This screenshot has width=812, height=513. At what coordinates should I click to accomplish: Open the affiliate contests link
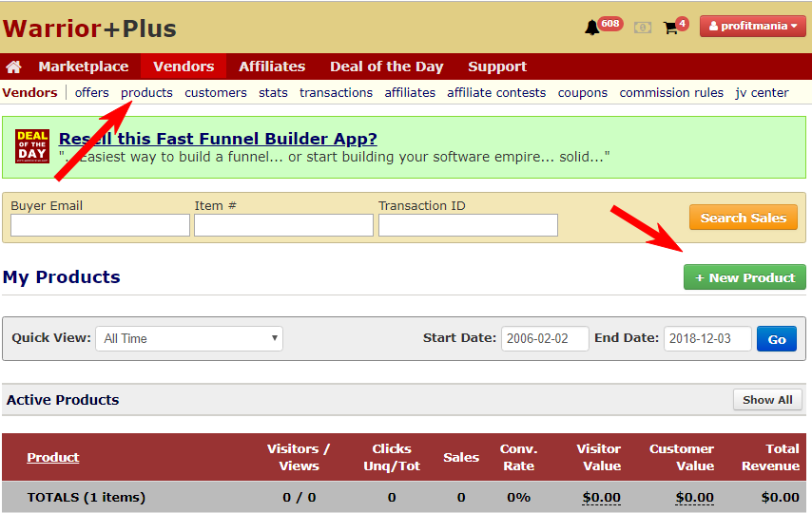pos(496,93)
